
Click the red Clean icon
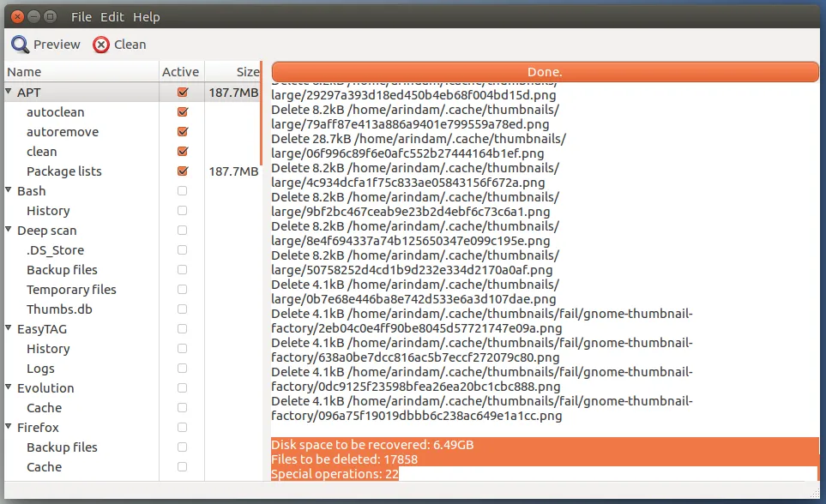tap(101, 45)
